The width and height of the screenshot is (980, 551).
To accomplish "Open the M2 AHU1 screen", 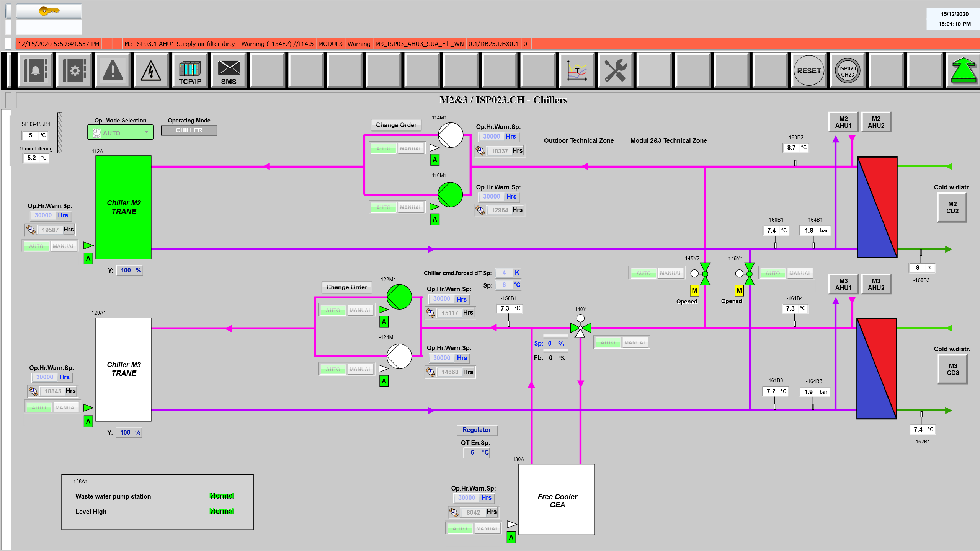I will pyautogui.click(x=843, y=122).
